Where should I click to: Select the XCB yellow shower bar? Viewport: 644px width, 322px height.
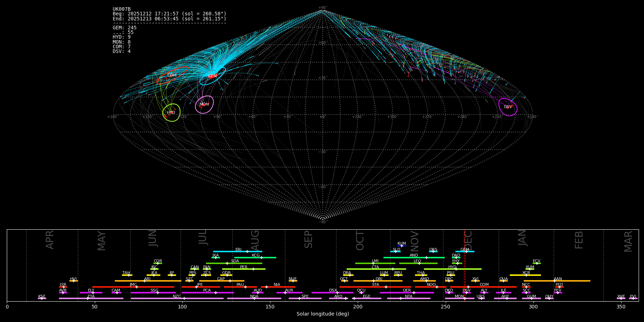pyautogui.click(x=525, y=275)
